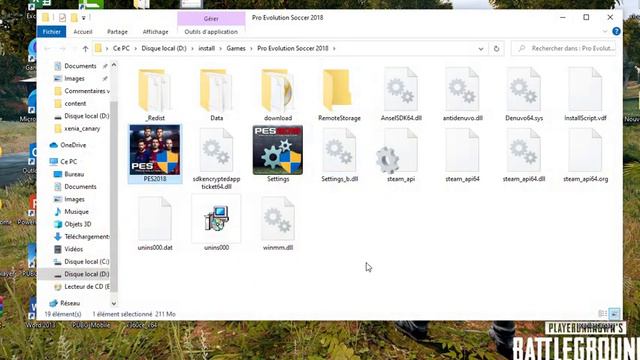This screenshot has height=360, width=640.
Task: Open the Outils d'application tab
Action: click(211, 31)
